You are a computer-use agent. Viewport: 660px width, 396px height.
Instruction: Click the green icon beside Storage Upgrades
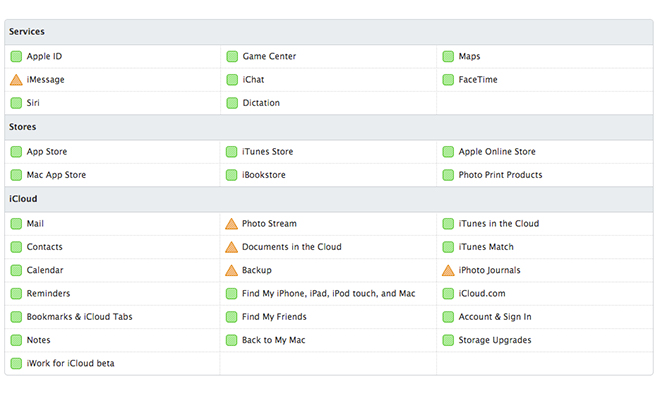tap(448, 340)
